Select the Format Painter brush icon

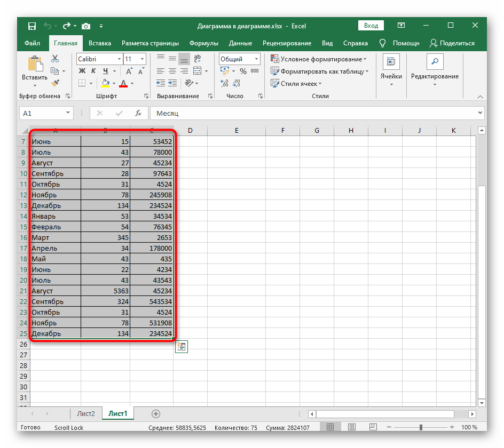coord(55,83)
